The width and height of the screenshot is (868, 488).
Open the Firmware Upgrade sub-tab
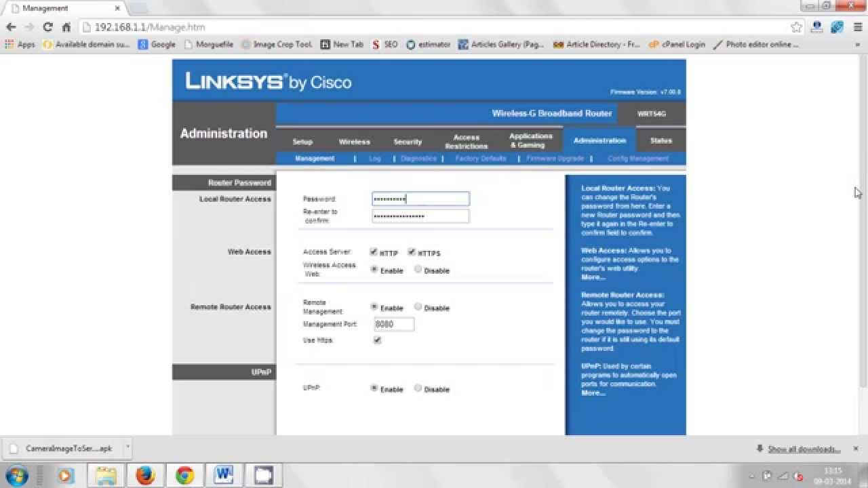555,159
